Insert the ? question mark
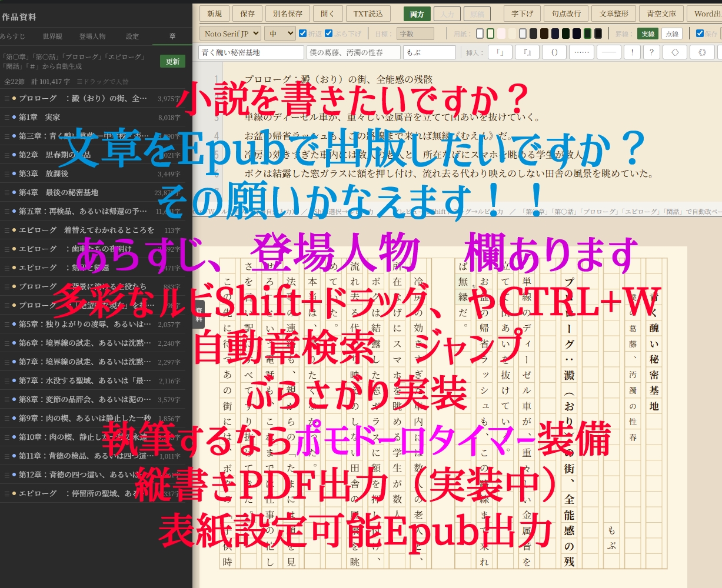 (x=651, y=52)
